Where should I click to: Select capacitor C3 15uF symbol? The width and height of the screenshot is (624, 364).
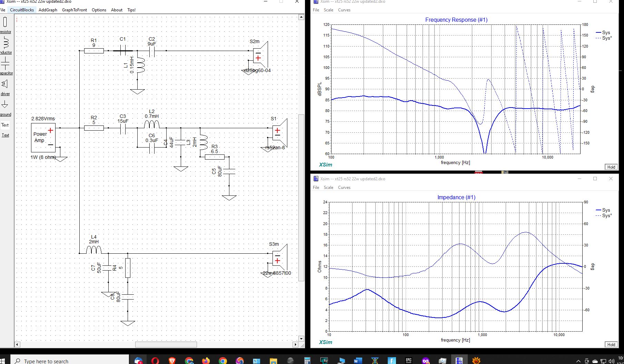(123, 128)
